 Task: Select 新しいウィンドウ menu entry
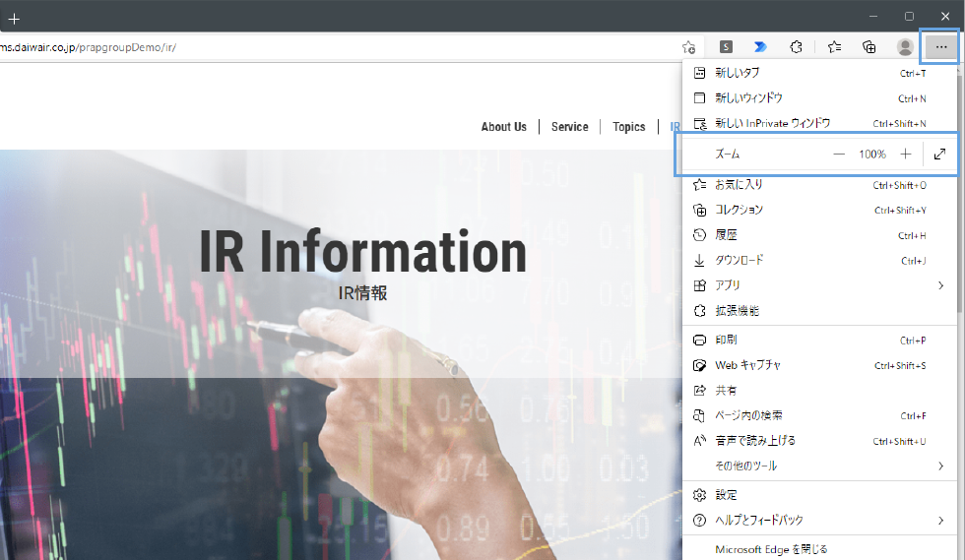[819, 97]
